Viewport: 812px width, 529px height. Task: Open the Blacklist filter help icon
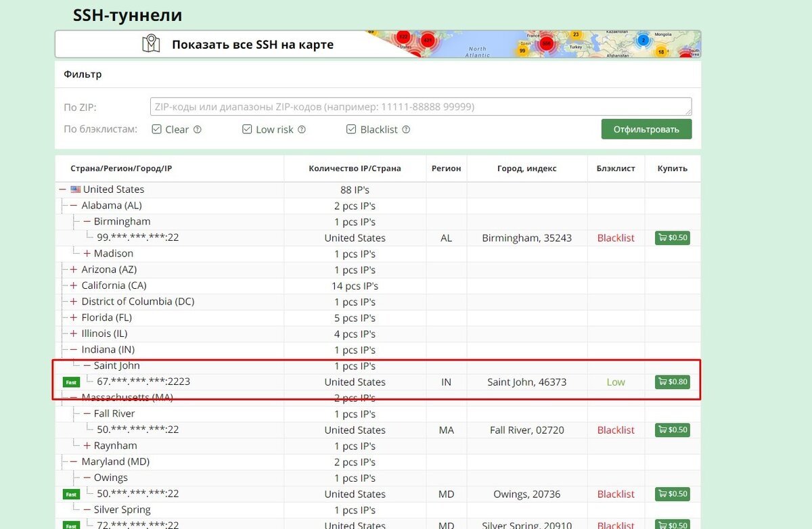(406, 129)
